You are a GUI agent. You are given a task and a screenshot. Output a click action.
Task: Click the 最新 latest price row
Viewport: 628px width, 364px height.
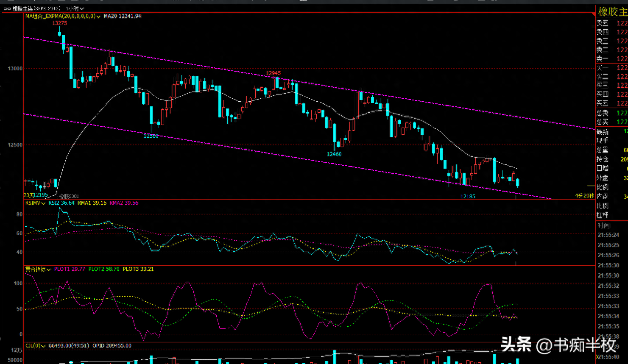point(612,132)
